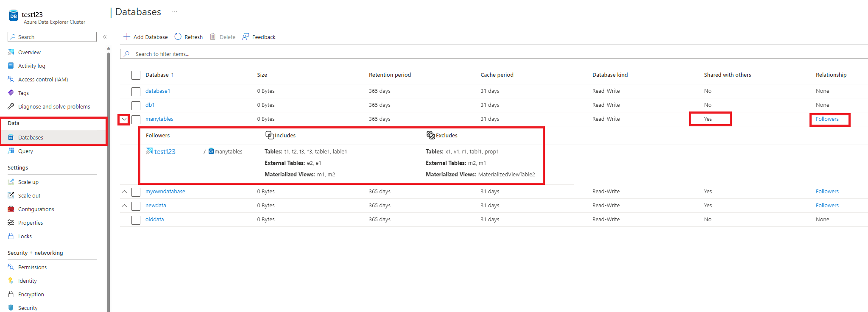Open Configurations menu item
Screen dimensions: 868x312
36,209
